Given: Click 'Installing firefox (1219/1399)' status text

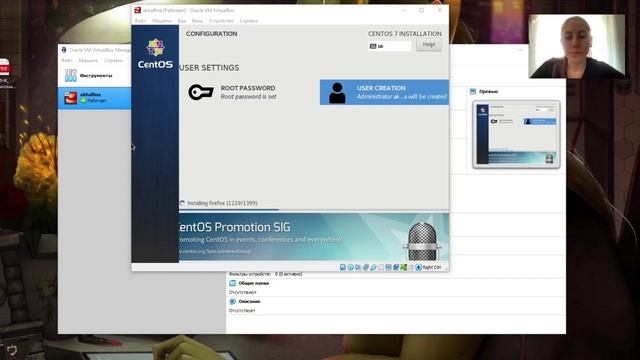Looking at the screenshot, I should [x=222, y=203].
